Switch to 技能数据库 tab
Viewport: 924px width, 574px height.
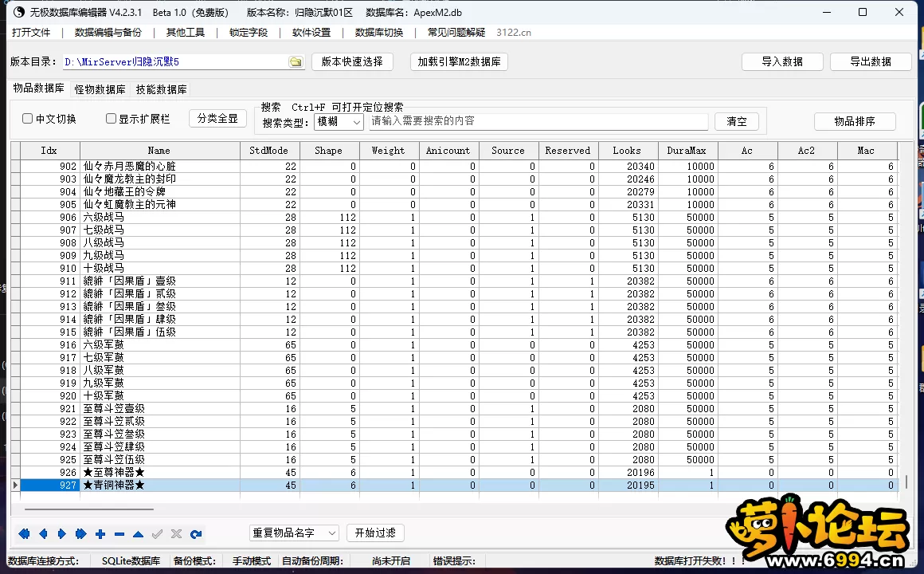161,89
